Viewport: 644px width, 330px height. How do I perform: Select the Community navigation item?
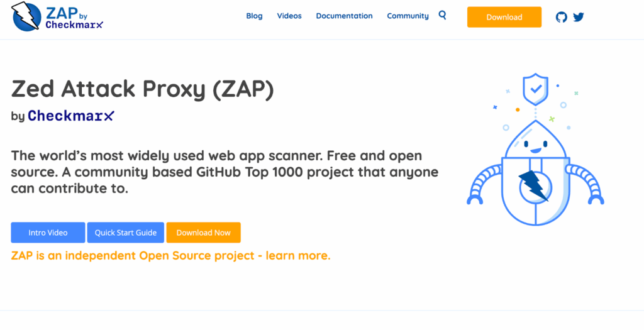408,16
